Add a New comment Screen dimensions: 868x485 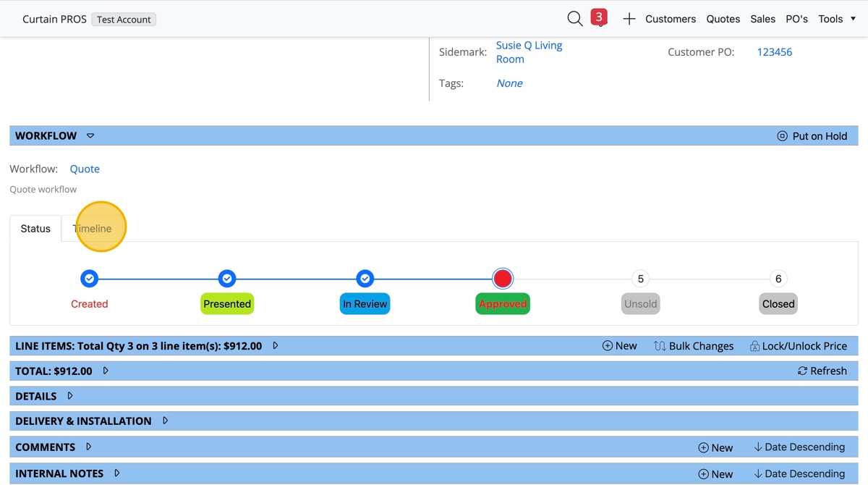[x=715, y=447]
